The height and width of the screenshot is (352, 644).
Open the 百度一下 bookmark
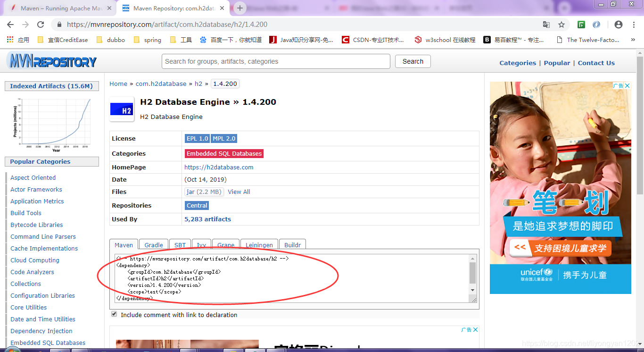(x=231, y=40)
